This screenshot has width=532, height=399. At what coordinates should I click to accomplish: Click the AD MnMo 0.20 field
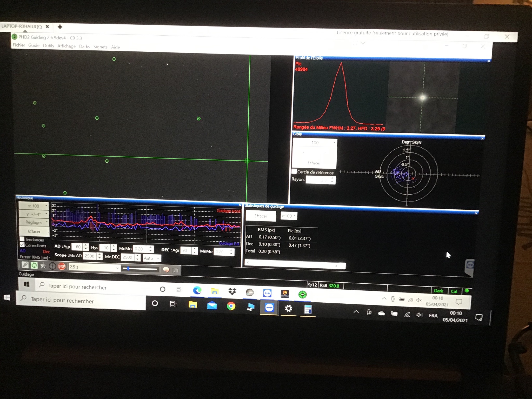(143, 249)
